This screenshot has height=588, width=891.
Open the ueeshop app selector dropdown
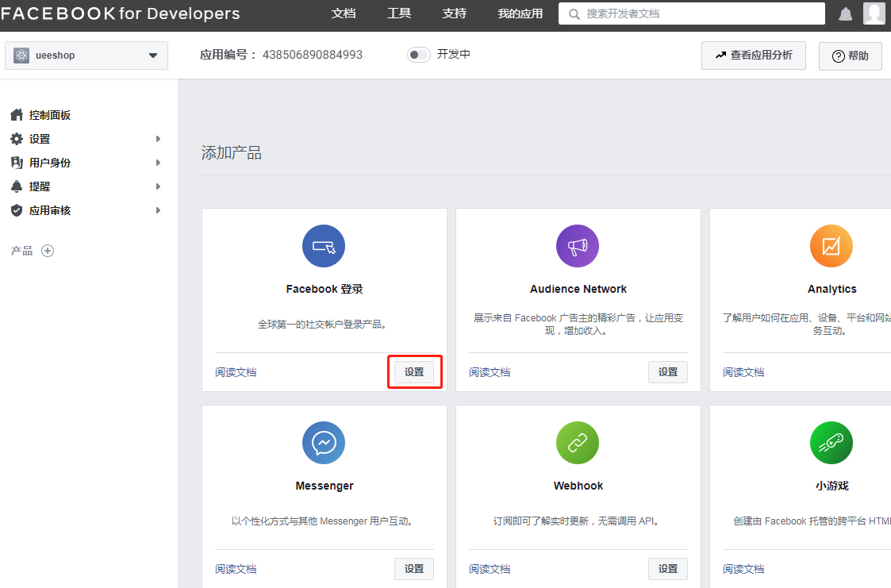pos(86,55)
